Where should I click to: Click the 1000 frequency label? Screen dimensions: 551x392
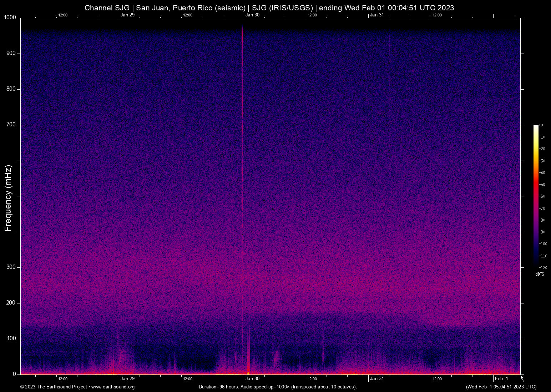tap(10, 17)
